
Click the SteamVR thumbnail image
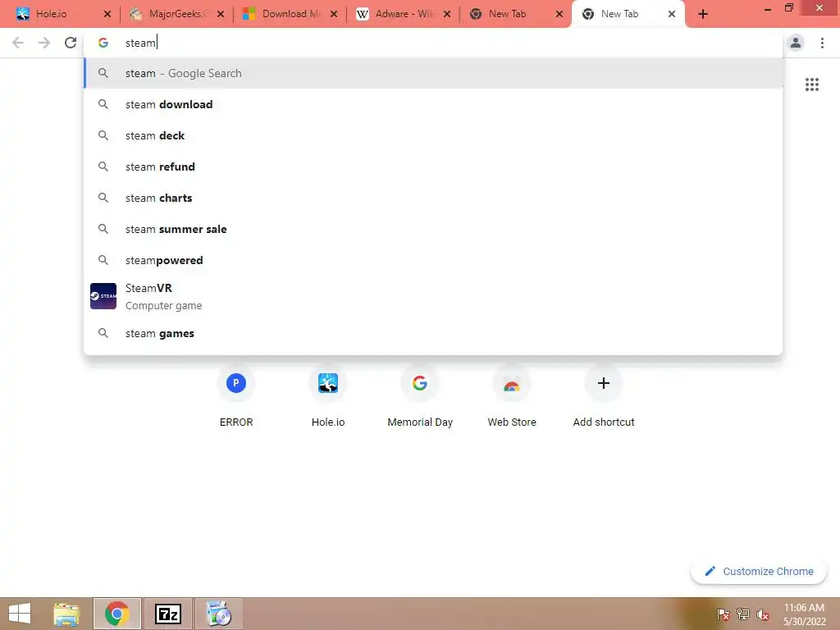pos(103,296)
